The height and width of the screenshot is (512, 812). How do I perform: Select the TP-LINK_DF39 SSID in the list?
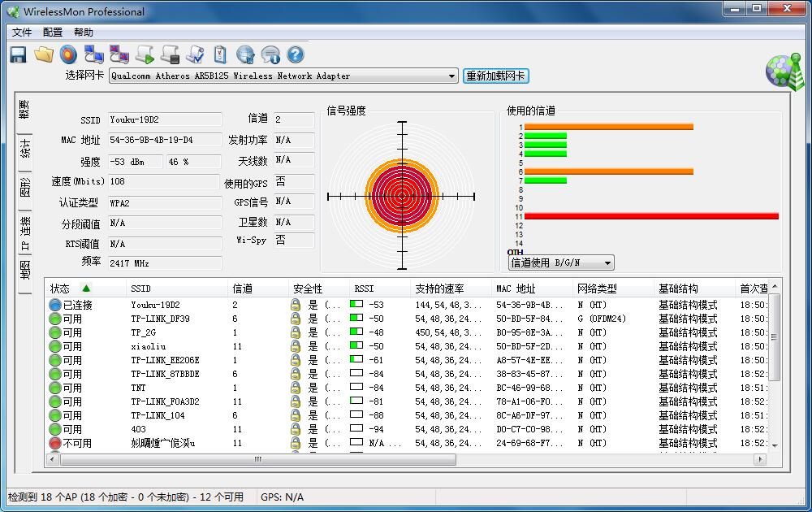[x=160, y=319]
